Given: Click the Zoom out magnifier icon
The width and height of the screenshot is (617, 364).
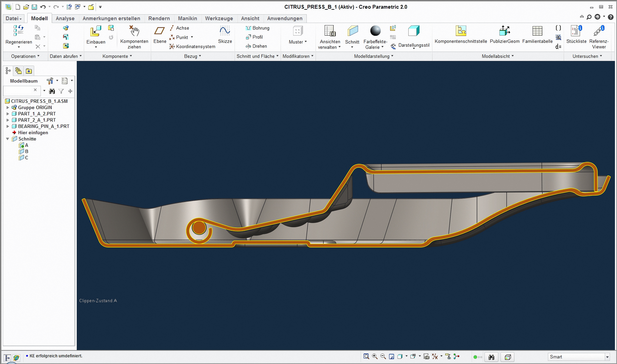Looking at the screenshot, I should (383, 356).
